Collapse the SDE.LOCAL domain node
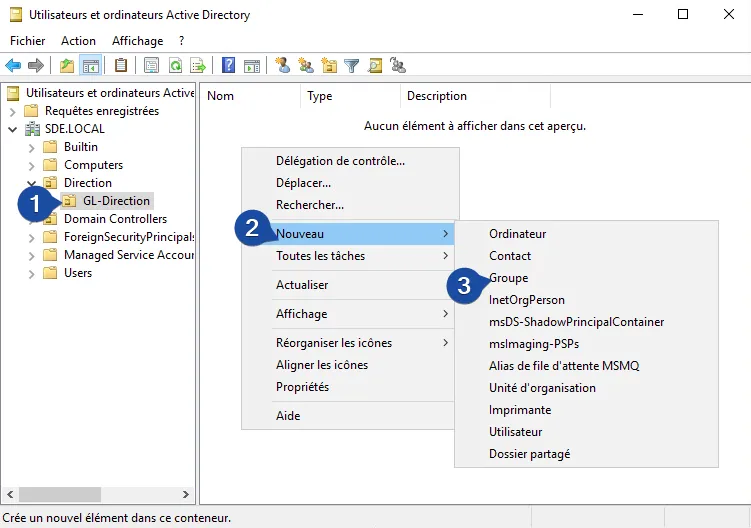This screenshot has width=751, height=528. (13, 129)
